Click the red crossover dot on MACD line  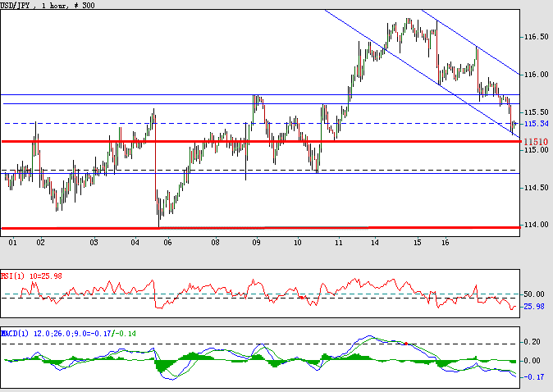tap(406, 344)
